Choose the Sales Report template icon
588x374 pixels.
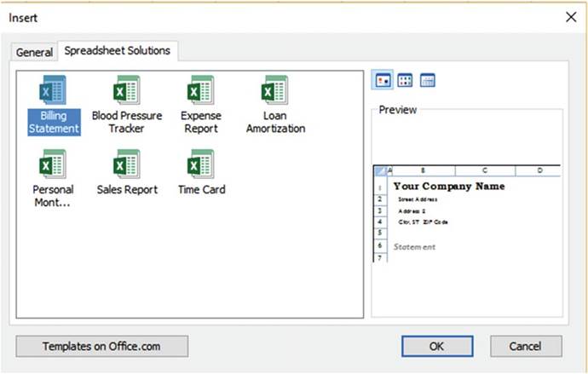(x=126, y=164)
